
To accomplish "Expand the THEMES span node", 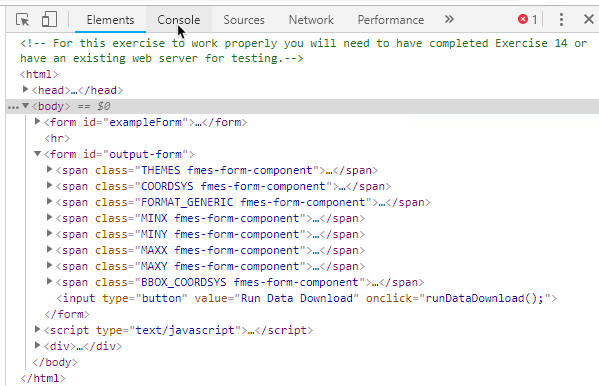I will [x=49, y=169].
